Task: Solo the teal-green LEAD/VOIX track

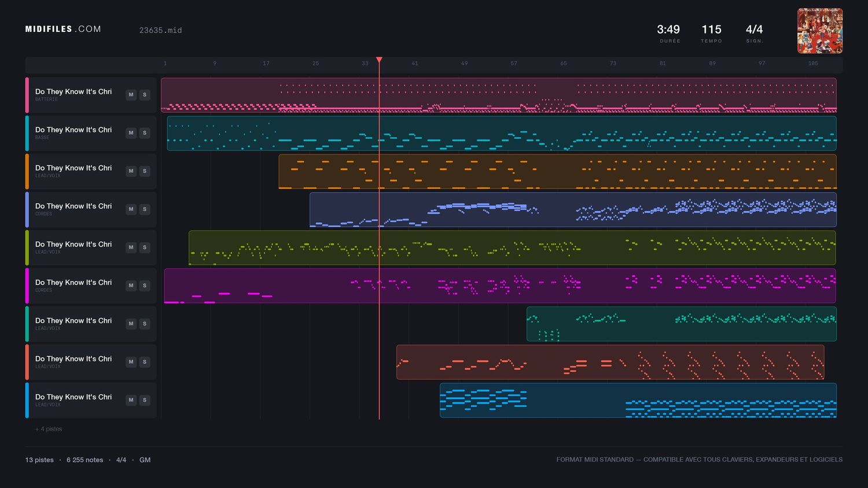Action: [x=145, y=324]
